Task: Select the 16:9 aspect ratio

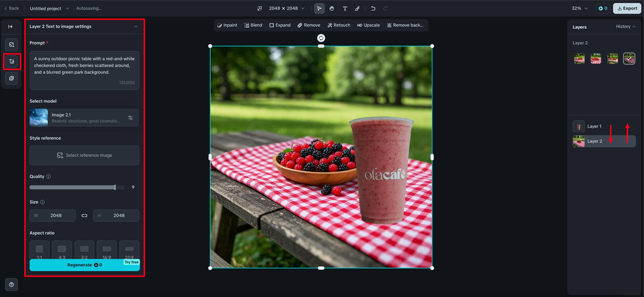Action: click(x=107, y=251)
